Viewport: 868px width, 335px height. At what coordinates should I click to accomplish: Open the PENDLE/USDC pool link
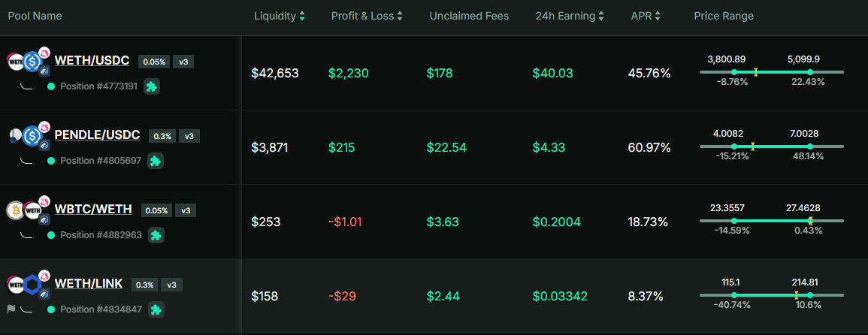coord(97,135)
